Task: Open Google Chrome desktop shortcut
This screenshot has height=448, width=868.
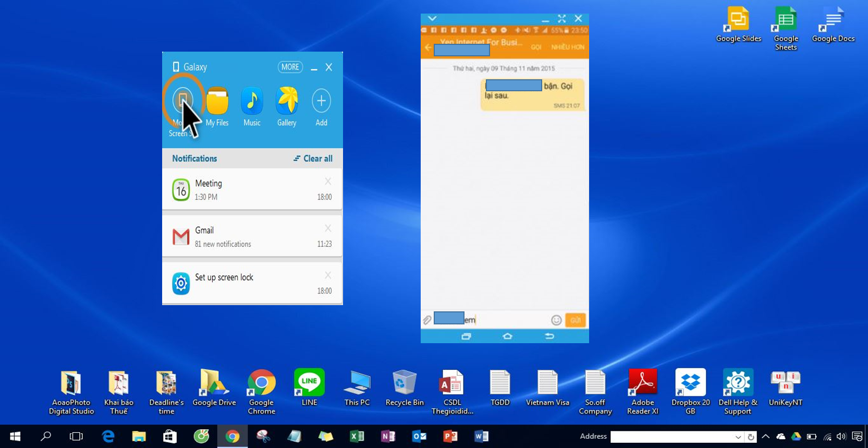Action: [x=262, y=392]
